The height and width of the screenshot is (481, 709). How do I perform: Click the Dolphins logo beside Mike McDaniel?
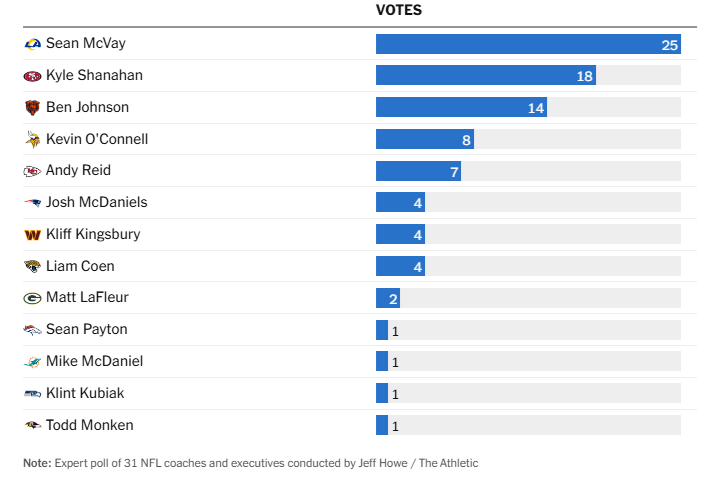click(x=32, y=362)
